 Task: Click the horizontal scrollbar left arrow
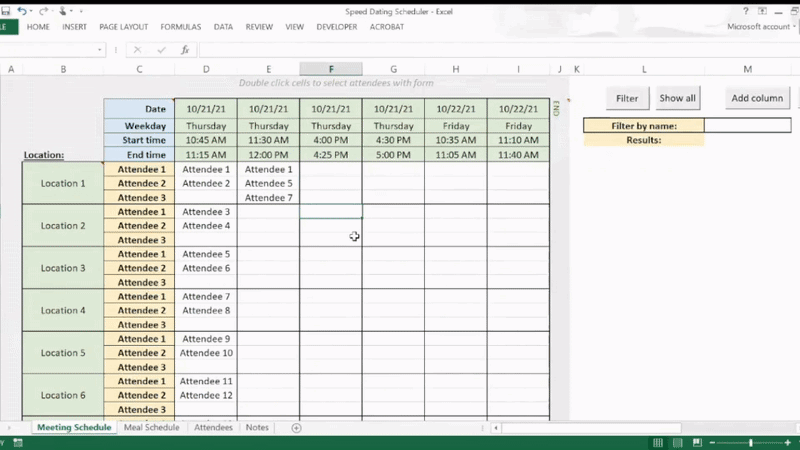click(x=495, y=428)
